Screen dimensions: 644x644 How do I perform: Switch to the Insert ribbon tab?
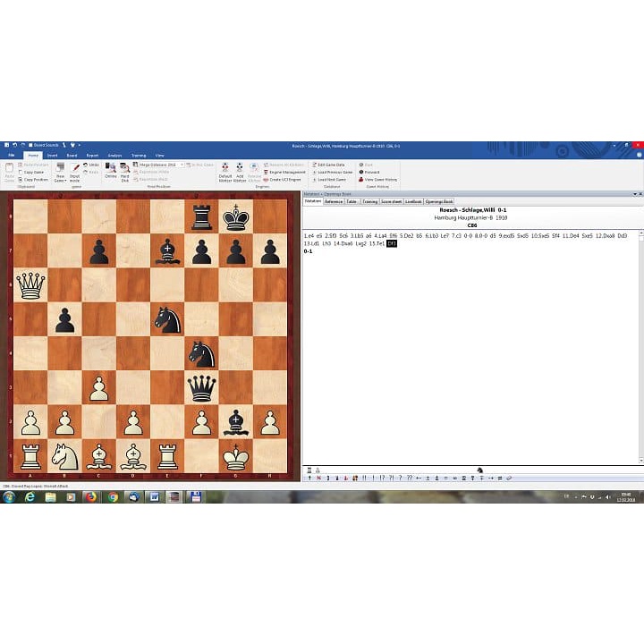[52, 156]
